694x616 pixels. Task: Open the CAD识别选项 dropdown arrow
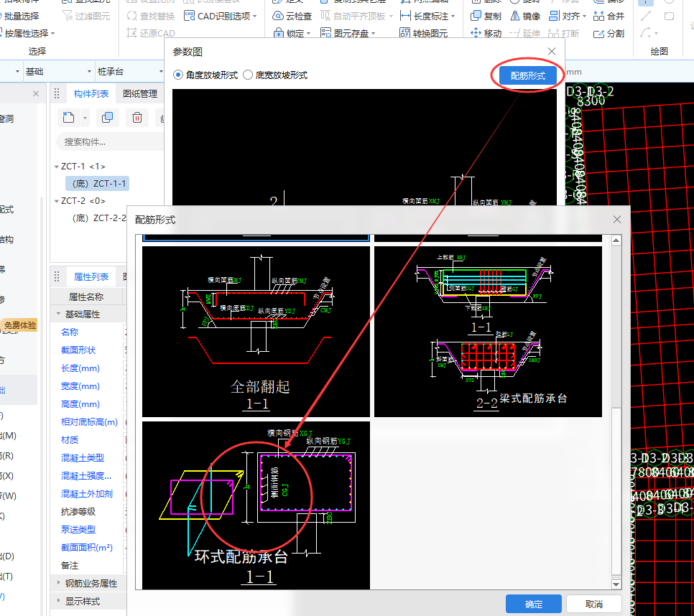[x=254, y=17]
